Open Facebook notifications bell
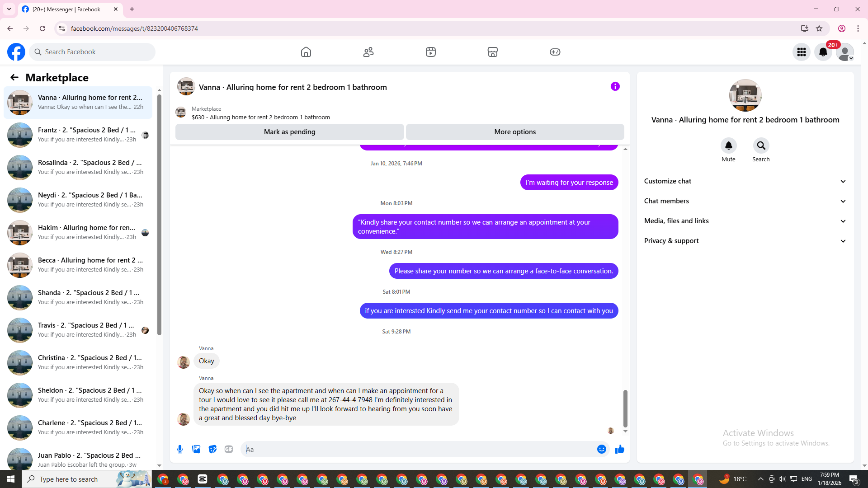 [x=823, y=52]
